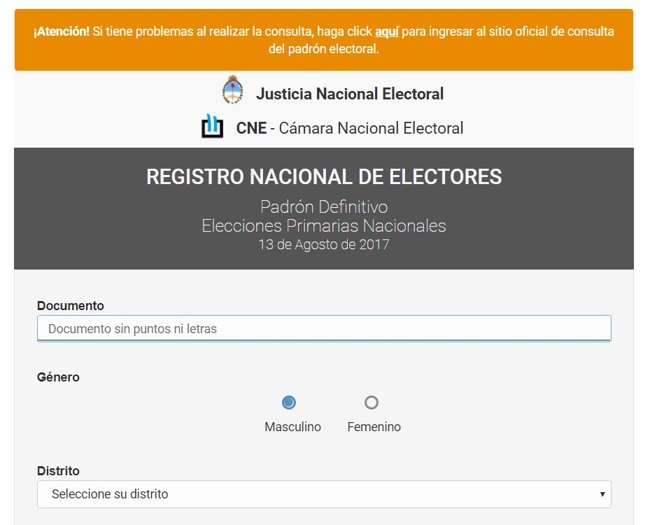The image size is (650, 525).
Task: Follow the 'aquí' link in the alert
Action: [x=387, y=31]
